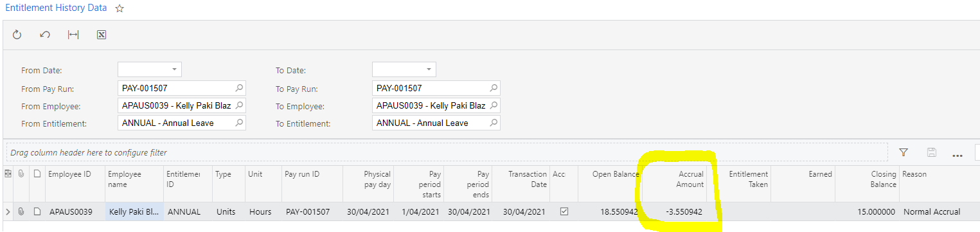Click the Entitlement History Data page title
This screenshot has height=232, width=980.
point(56,8)
